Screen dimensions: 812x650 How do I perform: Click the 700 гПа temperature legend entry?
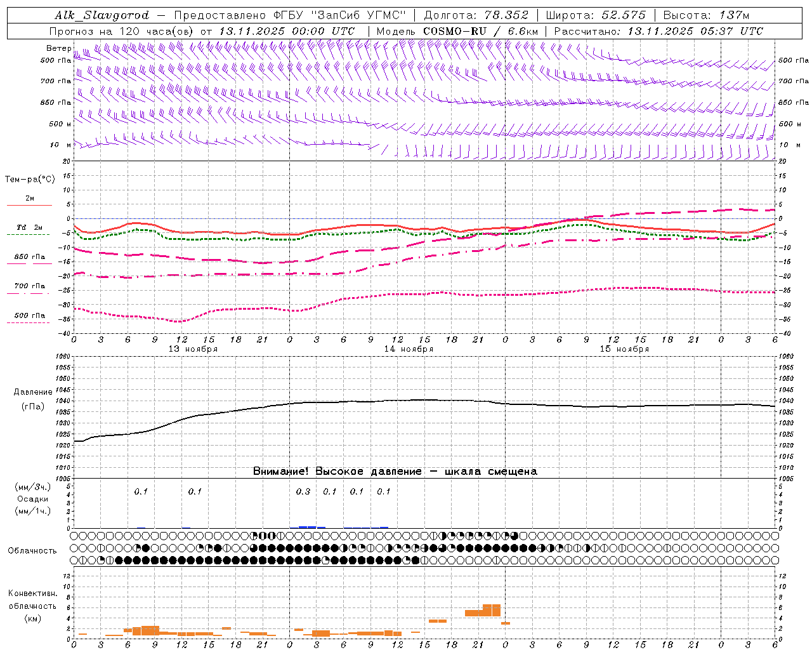[x=30, y=286]
